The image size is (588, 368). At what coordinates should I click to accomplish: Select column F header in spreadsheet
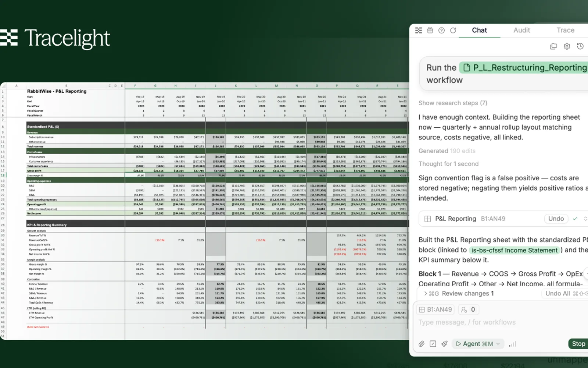(x=135, y=86)
